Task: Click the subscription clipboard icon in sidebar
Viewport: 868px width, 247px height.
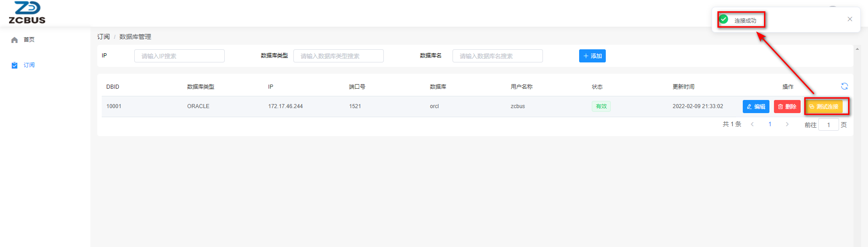Action: [14, 65]
